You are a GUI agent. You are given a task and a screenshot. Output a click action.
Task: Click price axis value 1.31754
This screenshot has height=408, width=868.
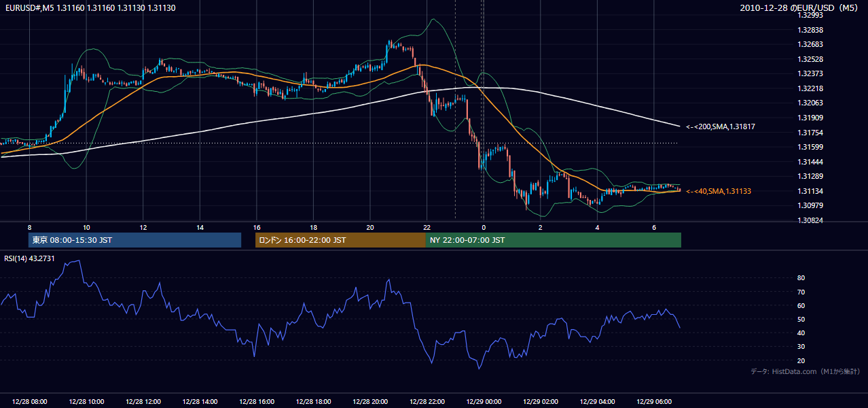click(x=810, y=132)
